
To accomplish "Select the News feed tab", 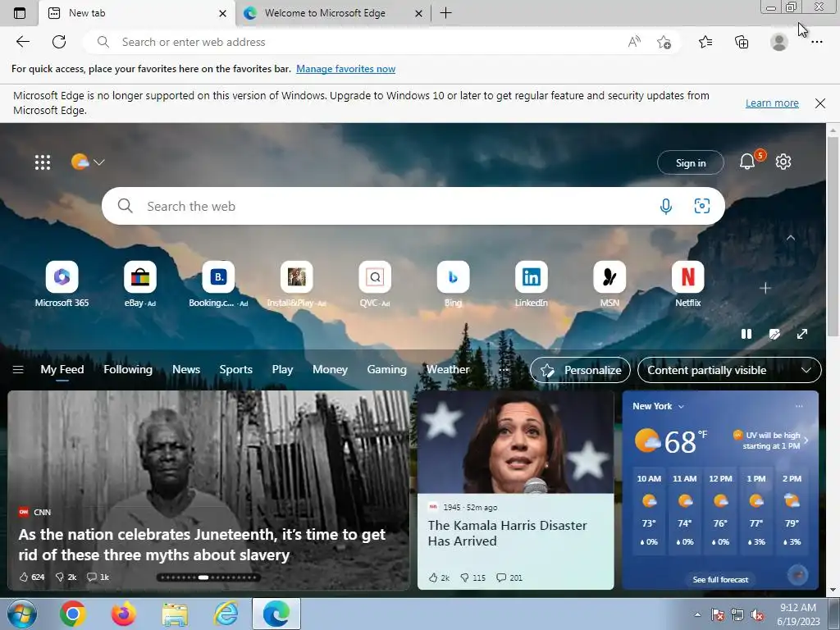I will (186, 370).
